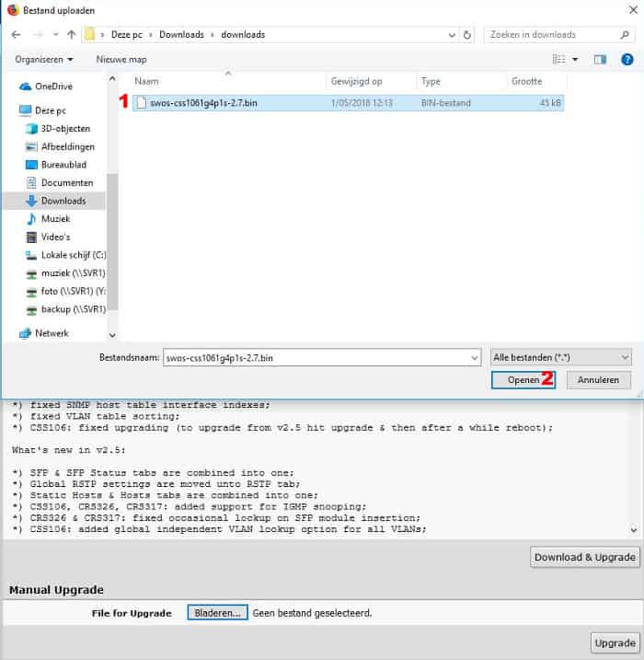The width and height of the screenshot is (644, 660).
Task: Click the Annuleren button
Action: [x=598, y=380]
